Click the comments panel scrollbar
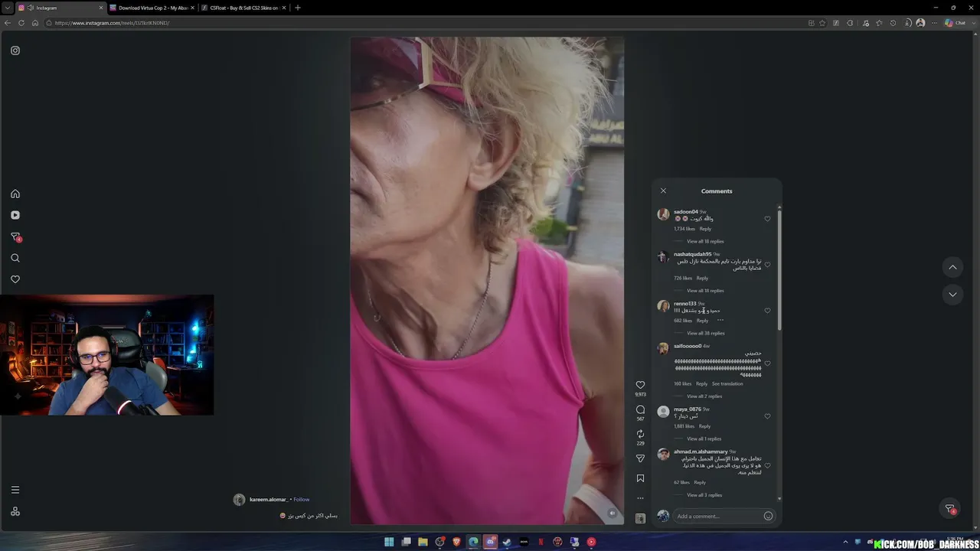Viewport: 980px width, 551px height. pyautogui.click(x=779, y=269)
